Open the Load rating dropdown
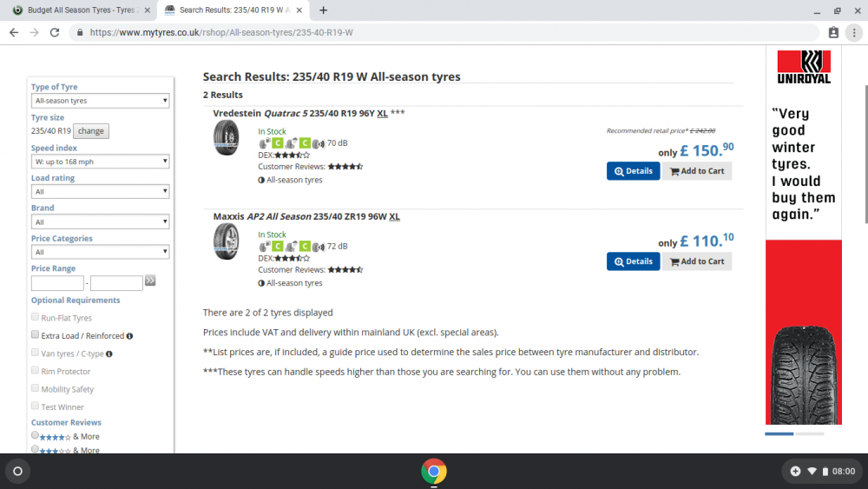 pos(100,192)
